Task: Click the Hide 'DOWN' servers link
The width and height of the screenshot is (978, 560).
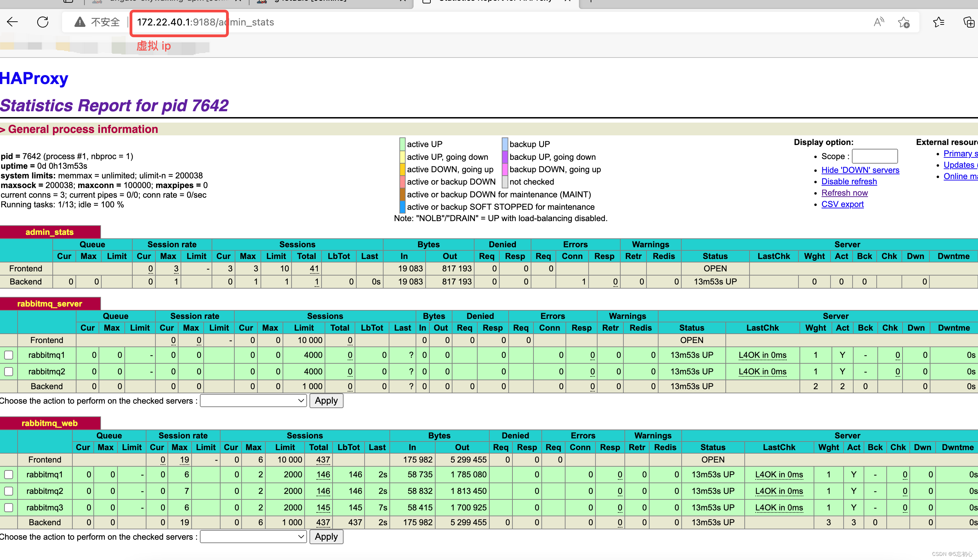Action: click(860, 170)
